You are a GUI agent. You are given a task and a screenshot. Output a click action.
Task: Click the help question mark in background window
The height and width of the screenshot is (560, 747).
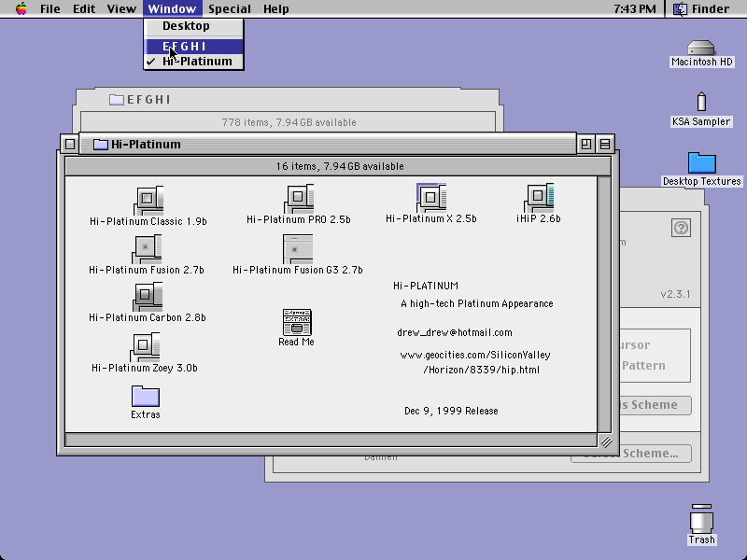[681, 228]
